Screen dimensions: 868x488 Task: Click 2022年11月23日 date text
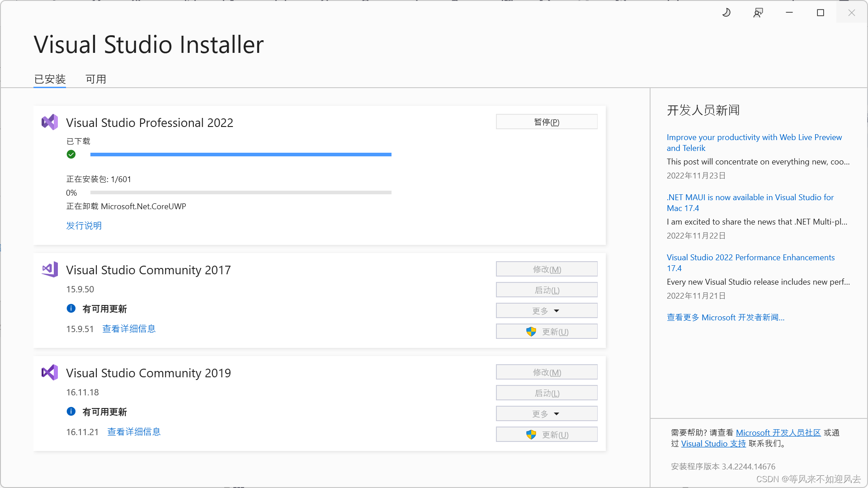click(x=696, y=175)
